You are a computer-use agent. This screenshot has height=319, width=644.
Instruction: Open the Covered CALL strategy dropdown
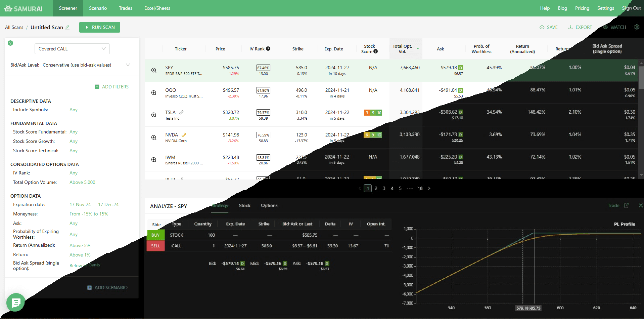[x=72, y=49]
